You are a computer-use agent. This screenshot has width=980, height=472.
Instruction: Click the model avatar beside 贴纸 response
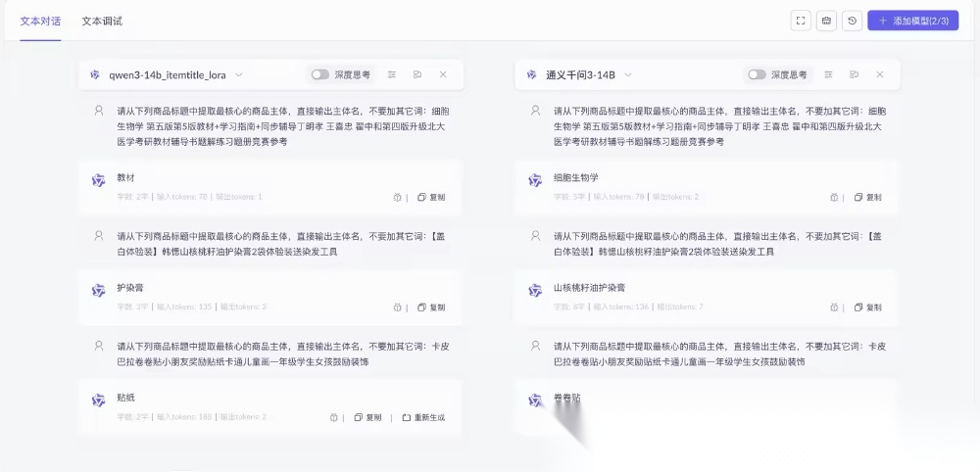(98, 401)
